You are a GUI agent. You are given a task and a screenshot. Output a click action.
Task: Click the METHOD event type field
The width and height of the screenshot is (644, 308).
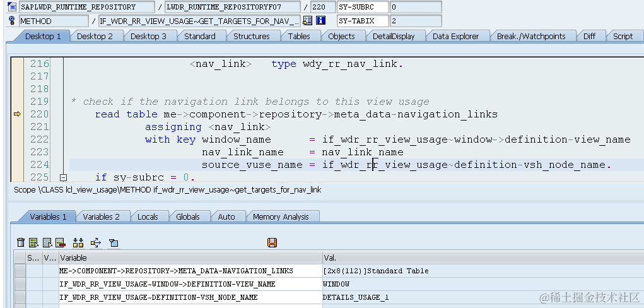point(54,21)
